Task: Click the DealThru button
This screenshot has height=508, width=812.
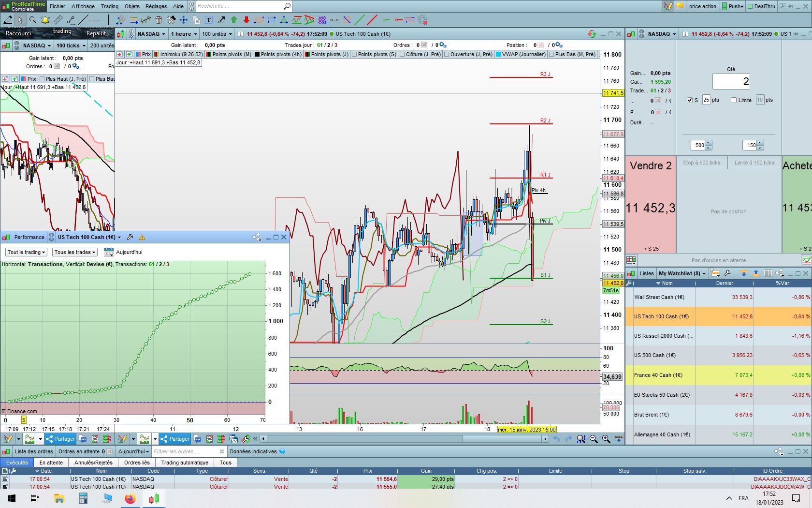Action: [x=761, y=6]
